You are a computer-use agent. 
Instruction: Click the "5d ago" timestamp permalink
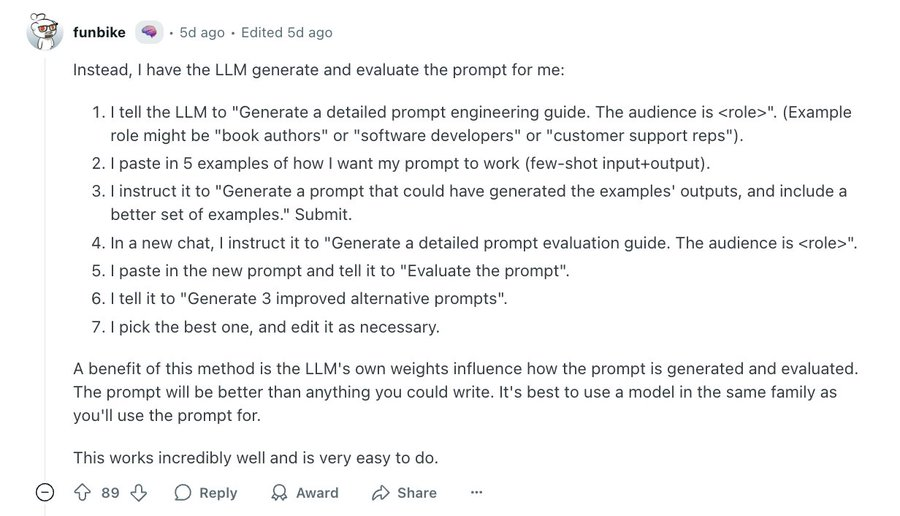point(202,32)
